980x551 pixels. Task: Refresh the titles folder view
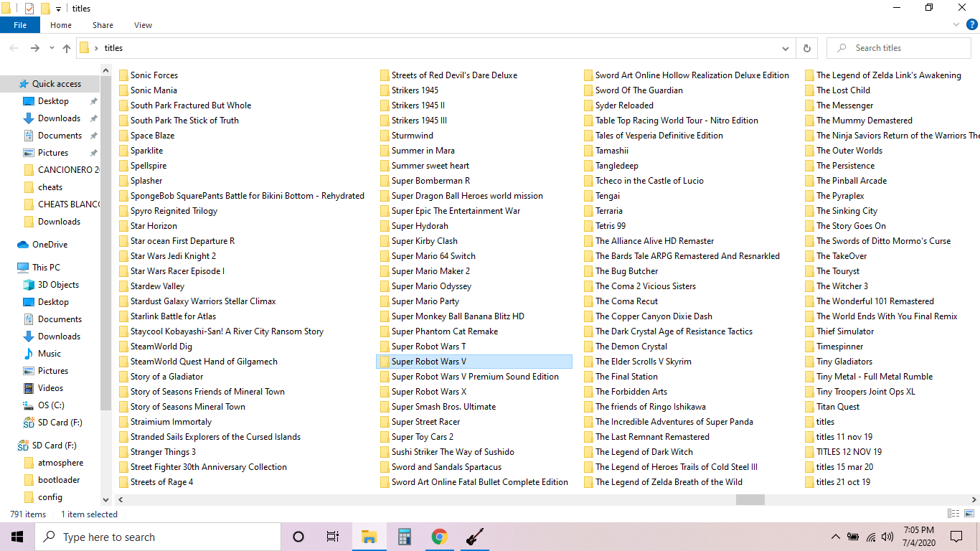pyautogui.click(x=807, y=48)
